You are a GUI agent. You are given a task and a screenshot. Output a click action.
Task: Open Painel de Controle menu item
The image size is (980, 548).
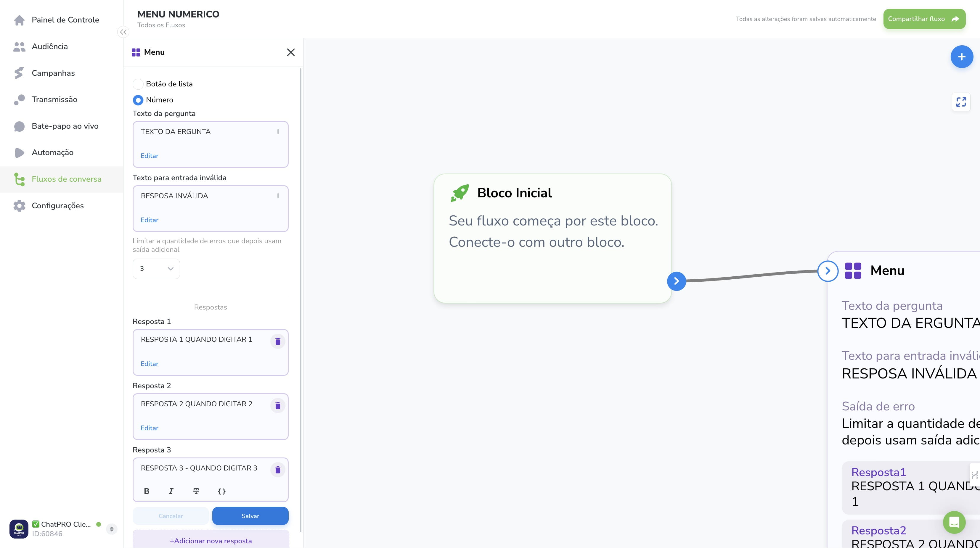click(x=62, y=20)
